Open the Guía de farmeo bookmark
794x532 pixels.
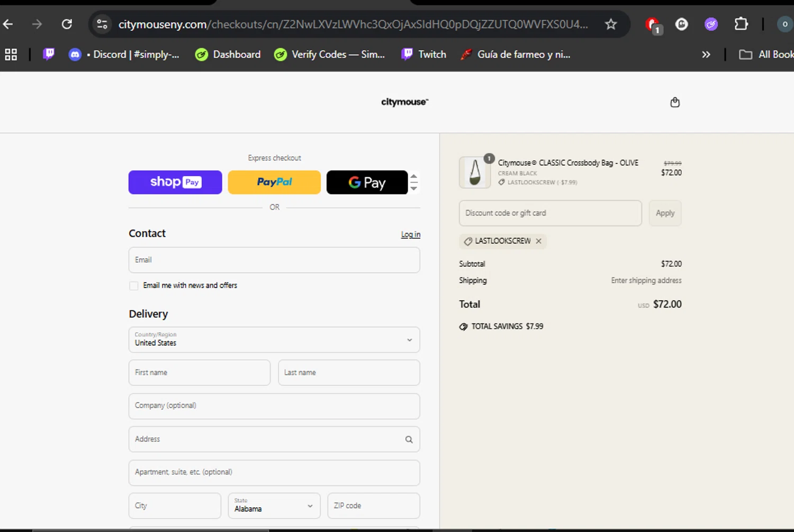click(516, 54)
